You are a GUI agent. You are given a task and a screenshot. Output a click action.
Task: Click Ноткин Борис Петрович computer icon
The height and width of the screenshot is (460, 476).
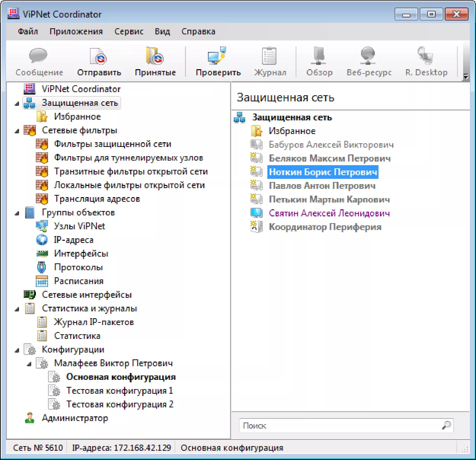[256, 172]
